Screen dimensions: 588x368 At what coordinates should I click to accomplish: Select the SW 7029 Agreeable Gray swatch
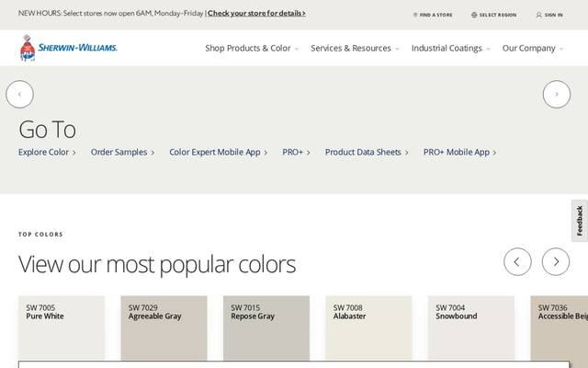point(164,328)
